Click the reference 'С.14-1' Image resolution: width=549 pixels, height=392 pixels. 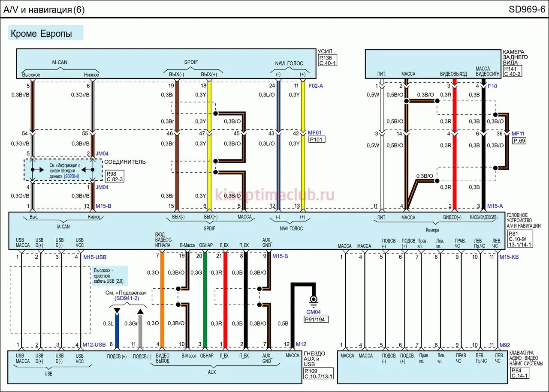519,376
